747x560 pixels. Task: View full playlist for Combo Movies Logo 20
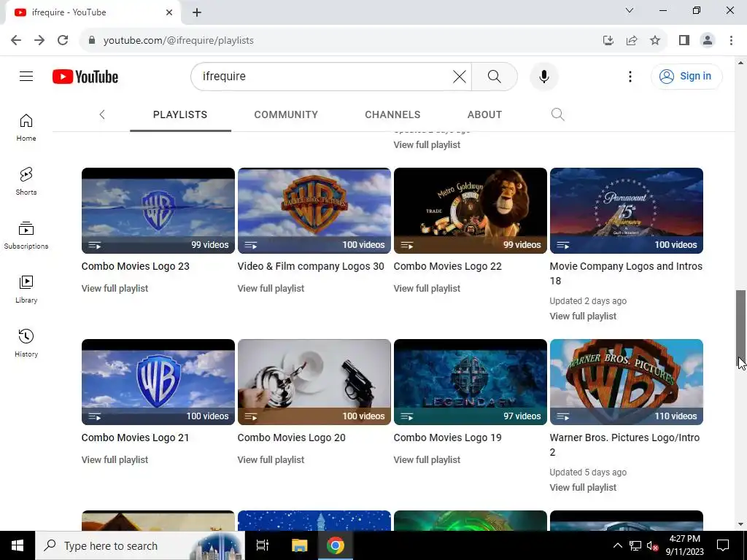(x=271, y=459)
